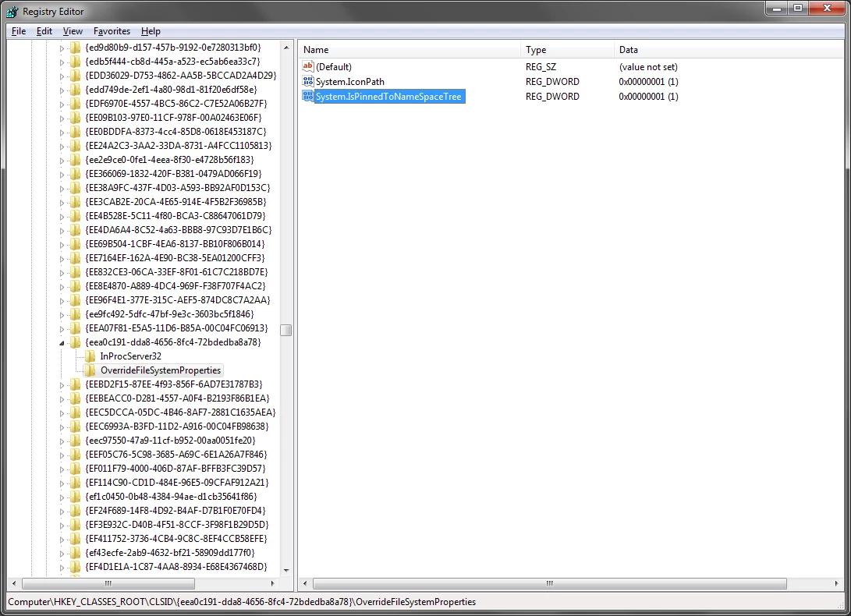
Task: Expand the {EE38A9FC-437F-4D03-A593-BB92AF0D153C} key
Action: pyautogui.click(x=62, y=189)
